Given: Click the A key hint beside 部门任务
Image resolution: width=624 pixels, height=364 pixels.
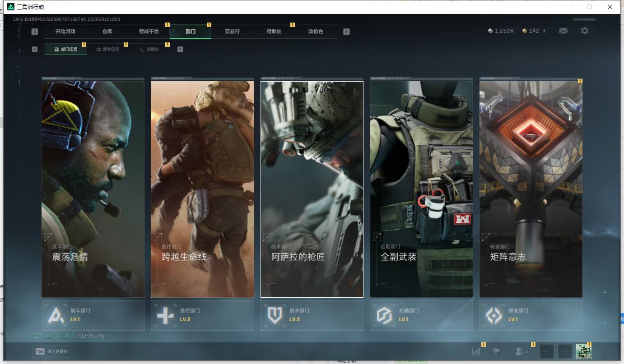Looking at the screenshot, I should click(x=35, y=49).
